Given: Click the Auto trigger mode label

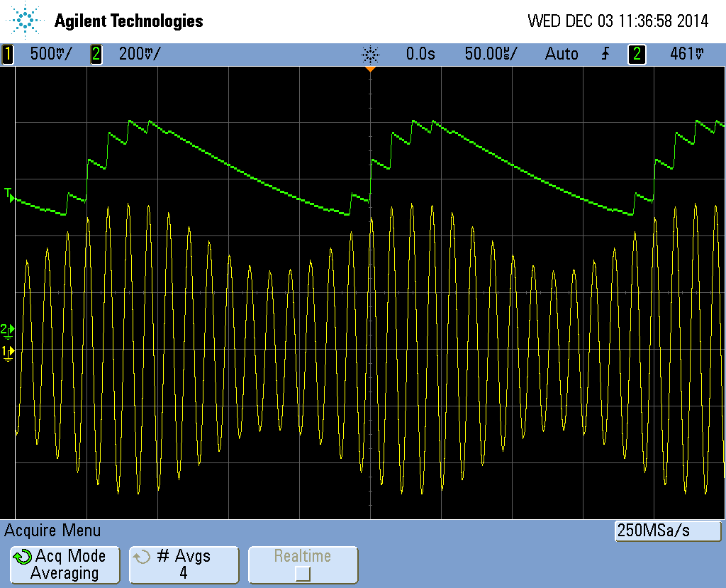Looking at the screenshot, I should click(x=561, y=54).
